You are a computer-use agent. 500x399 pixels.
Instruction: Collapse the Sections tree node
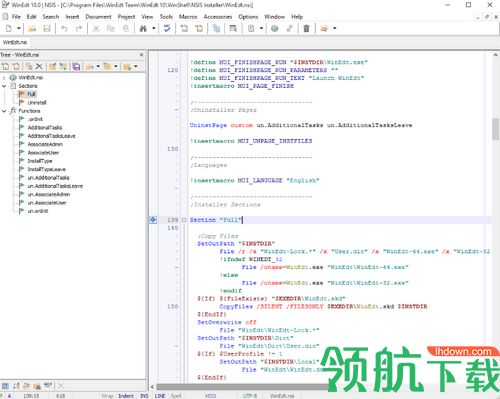(4, 86)
